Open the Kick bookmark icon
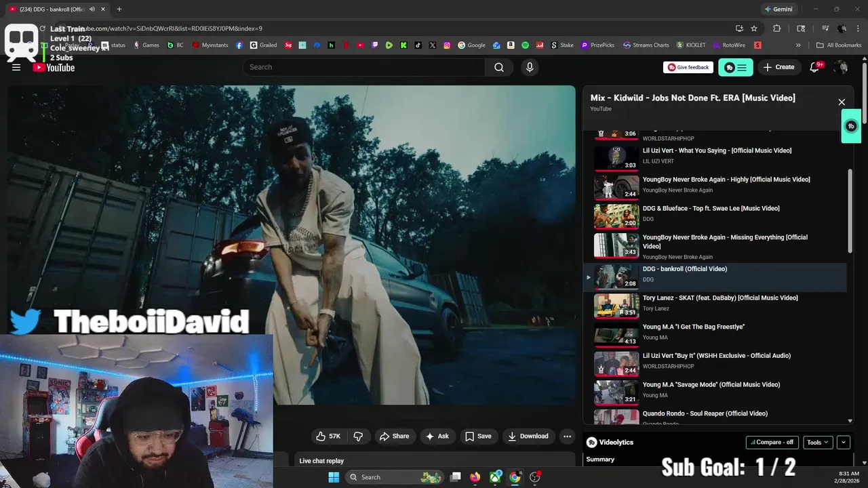 (403, 45)
